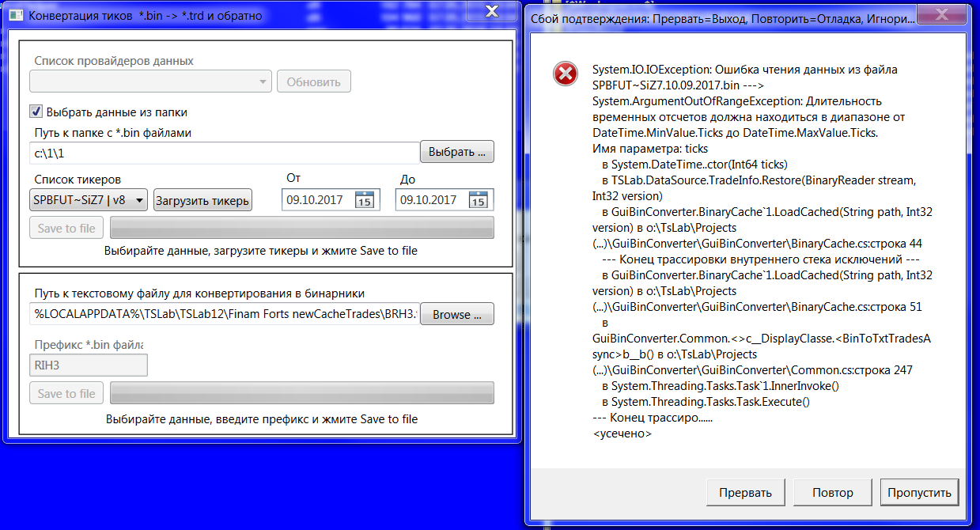Image resolution: width=980 pixels, height=530 pixels.
Task: Click 'Прервать' in the error dialog
Action: [745, 492]
